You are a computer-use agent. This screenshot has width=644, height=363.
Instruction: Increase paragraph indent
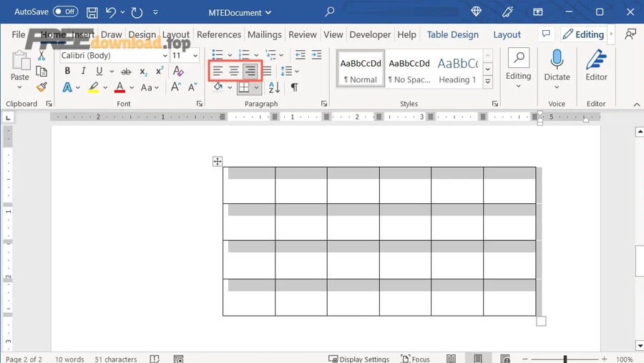tap(316, 54)
